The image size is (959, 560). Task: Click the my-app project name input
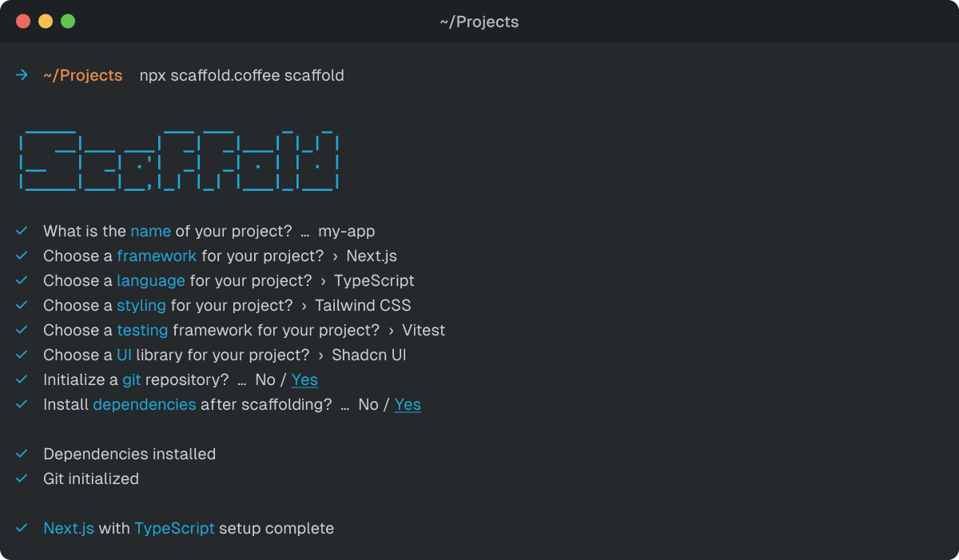click(347, 232)
